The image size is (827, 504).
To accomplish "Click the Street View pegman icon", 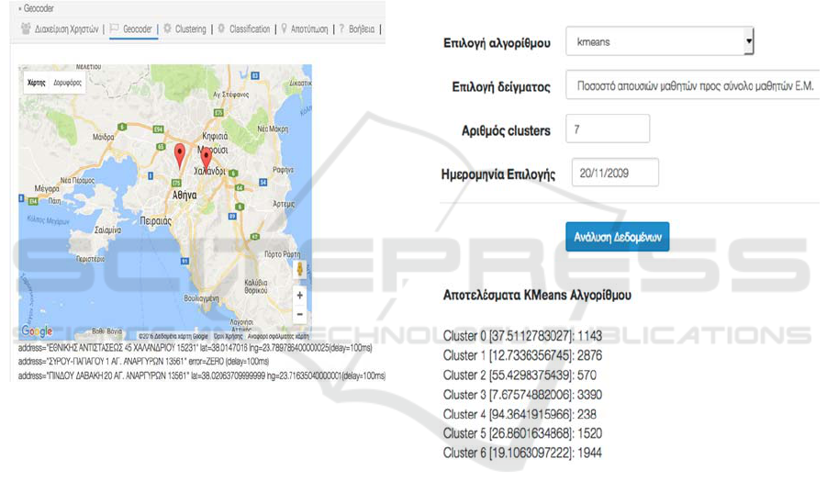I will 299,270.
